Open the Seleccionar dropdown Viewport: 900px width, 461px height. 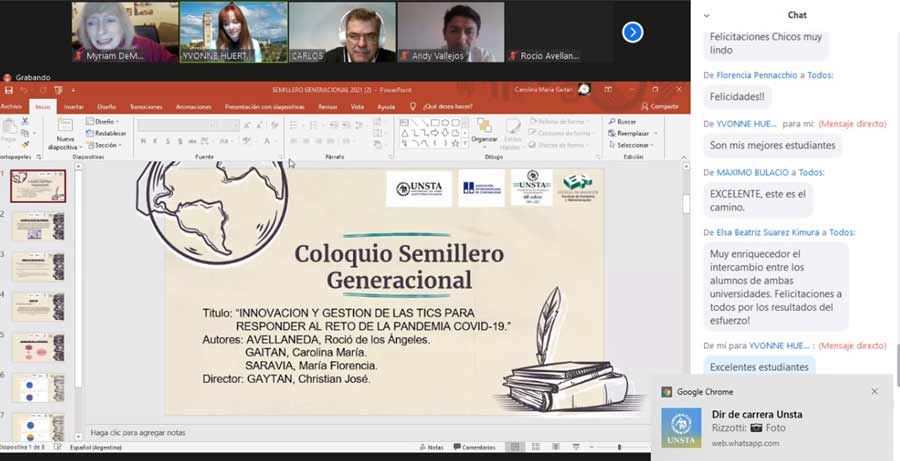pos(632,145)
